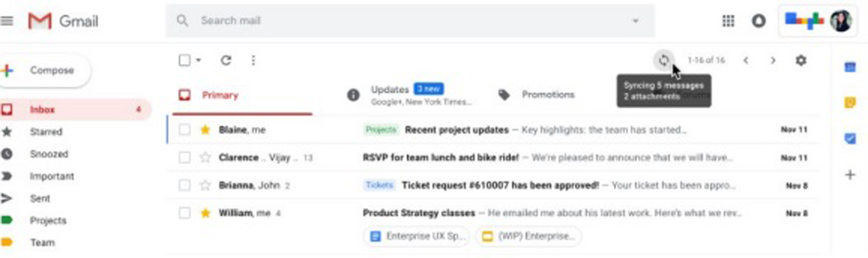
Task: Unstar the William Product Strategy email
Action: coord(205,213)
